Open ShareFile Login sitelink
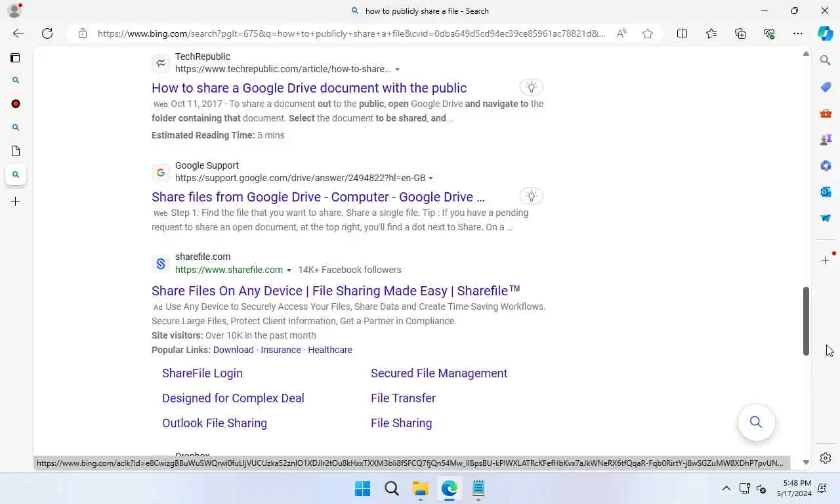This screenshot has height=504, width=840. click(202, 373)
